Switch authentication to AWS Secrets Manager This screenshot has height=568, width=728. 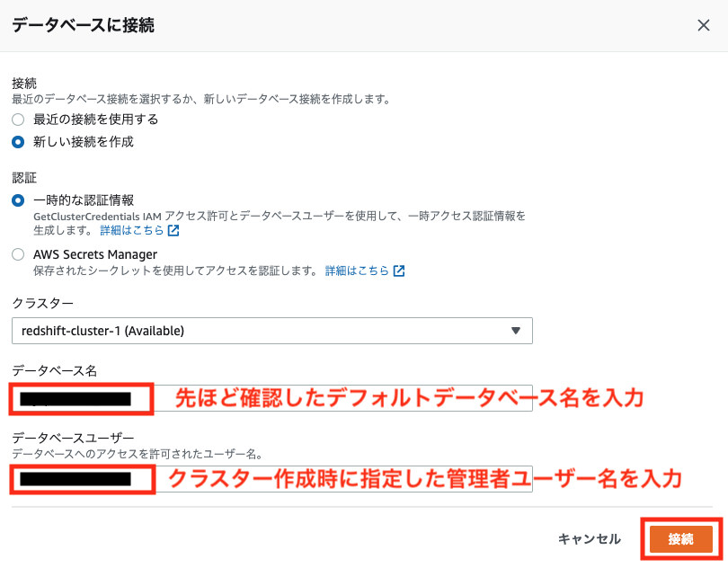(x=16, y=254)
